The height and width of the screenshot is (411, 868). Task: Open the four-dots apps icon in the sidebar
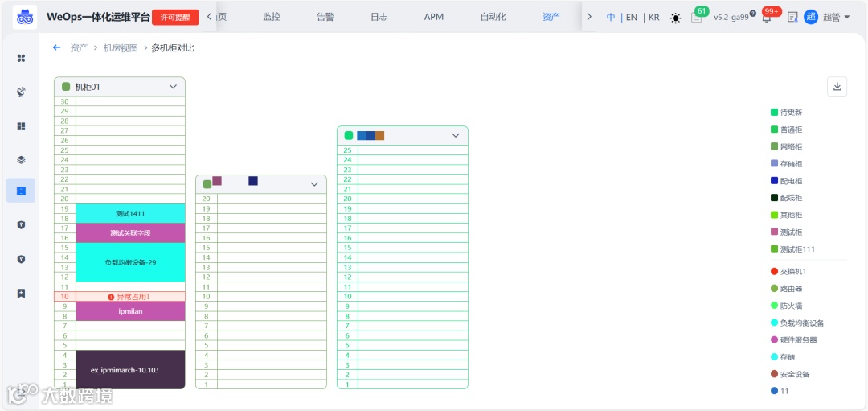click(x=21, y=58)
